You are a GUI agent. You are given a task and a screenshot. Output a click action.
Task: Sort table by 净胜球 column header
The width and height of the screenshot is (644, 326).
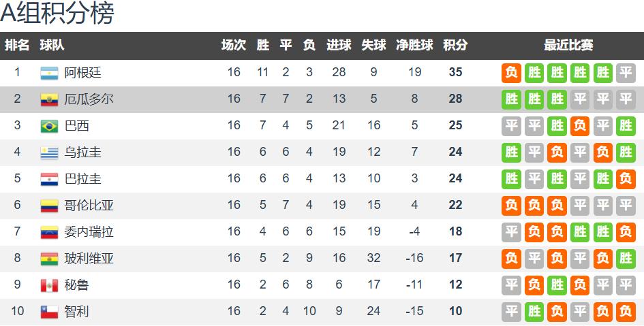tap(414, 45)
